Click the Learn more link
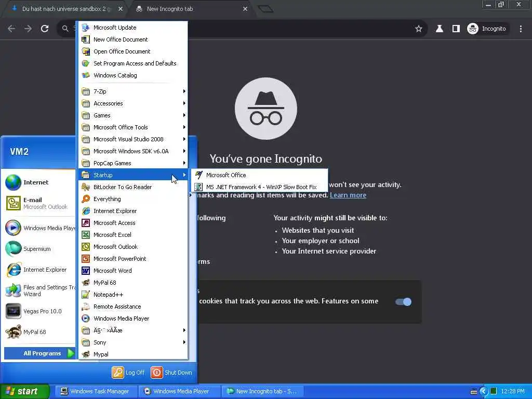 (348, 195)
